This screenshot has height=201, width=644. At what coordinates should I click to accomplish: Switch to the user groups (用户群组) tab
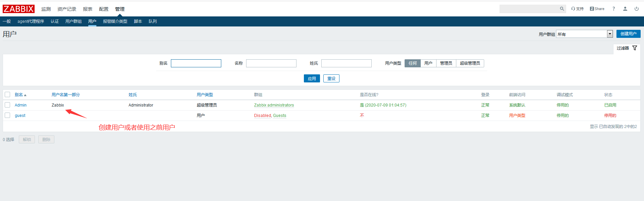(x=73, y=21)
